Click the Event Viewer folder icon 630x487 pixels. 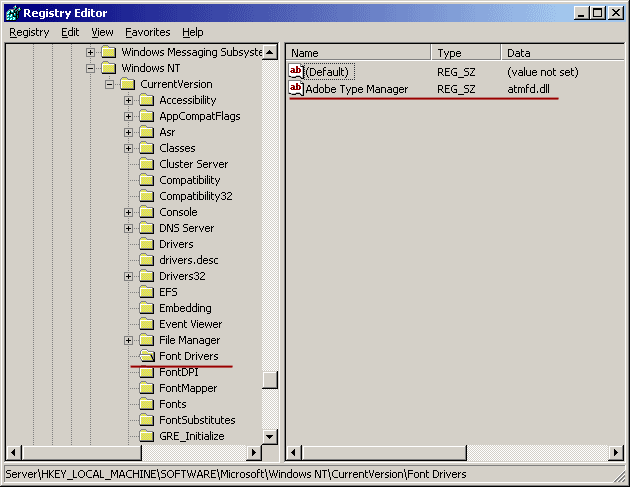(x=147, y=324)
